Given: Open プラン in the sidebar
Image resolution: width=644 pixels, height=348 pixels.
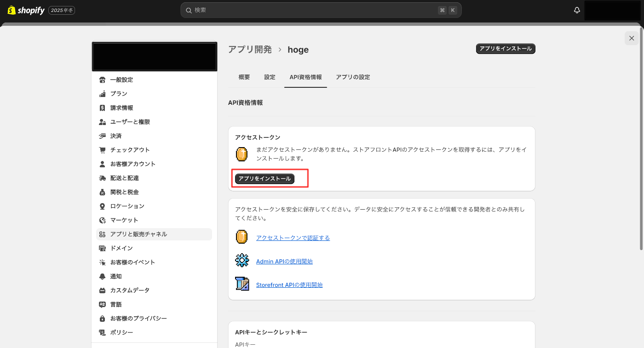Looking at the screenshot, I should (x=154, y=94).
